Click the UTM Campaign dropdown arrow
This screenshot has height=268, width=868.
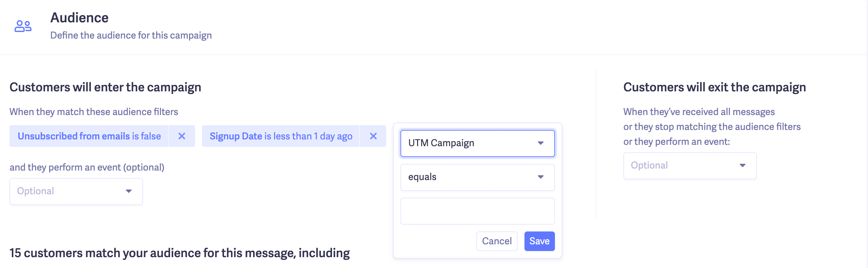pyautogui.click(x=541, y=143)
